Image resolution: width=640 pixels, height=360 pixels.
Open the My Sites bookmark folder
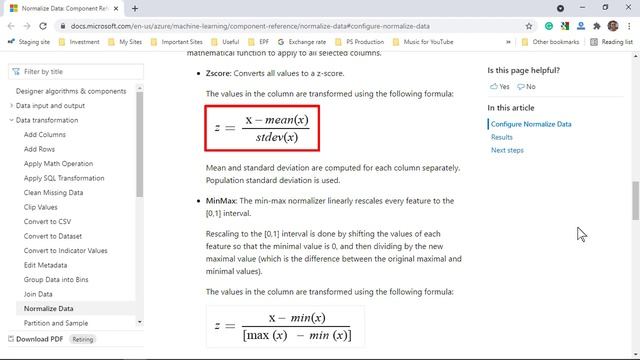coord(125,42)
